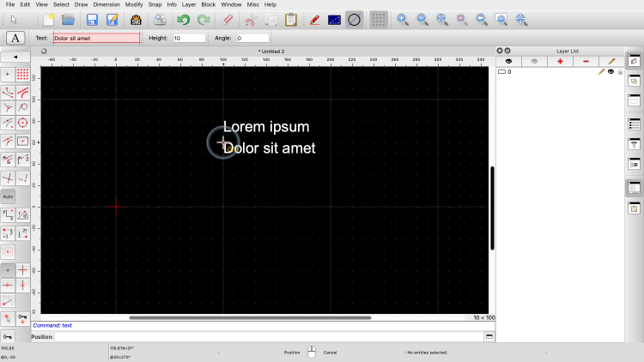Click the pencil icon on layer 0
644x362 pixels.
coord(601,72)
